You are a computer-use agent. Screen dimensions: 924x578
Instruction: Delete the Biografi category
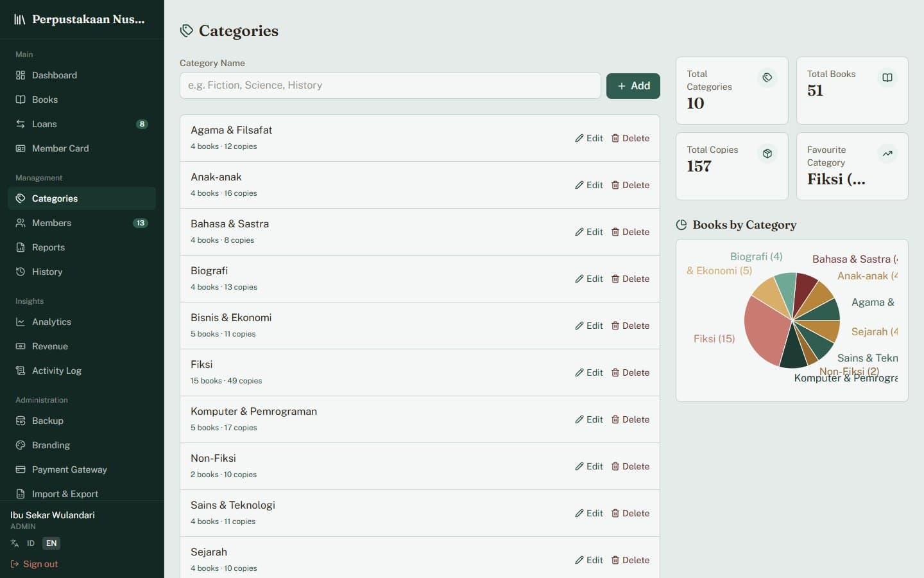pos(630,279)
